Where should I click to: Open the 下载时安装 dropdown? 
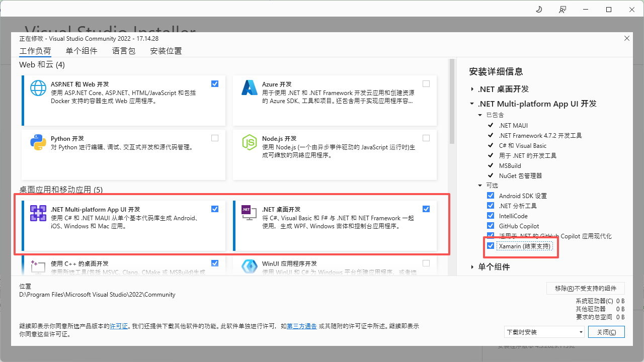click(x=544, y=332)
